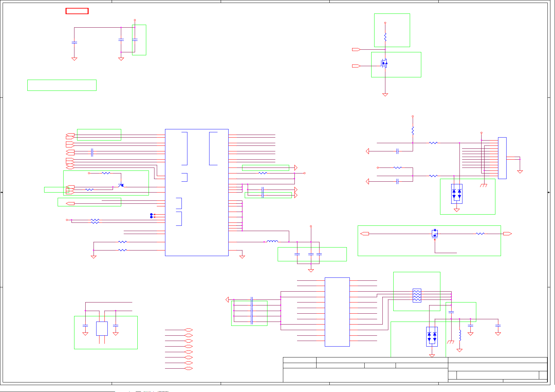Select the MOSFET with body diode on the long net
This screenshot has width=555, height=392.
click(x=435, y=233)
